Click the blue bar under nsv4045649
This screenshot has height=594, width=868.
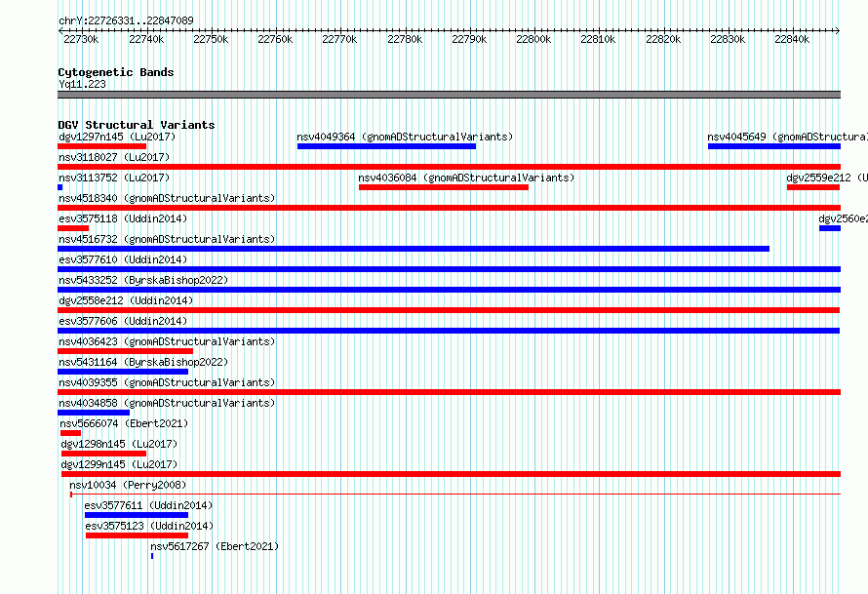click(774, 146)
